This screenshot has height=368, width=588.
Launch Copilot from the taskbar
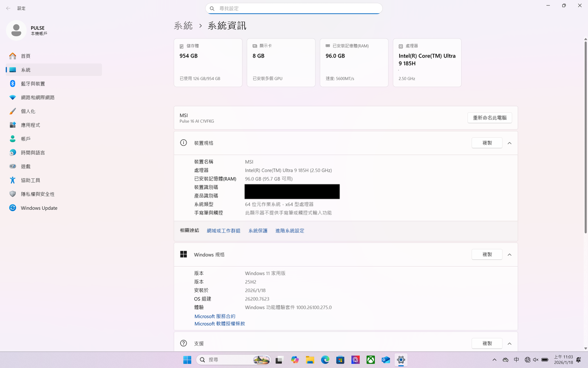(x=294, y=360)
